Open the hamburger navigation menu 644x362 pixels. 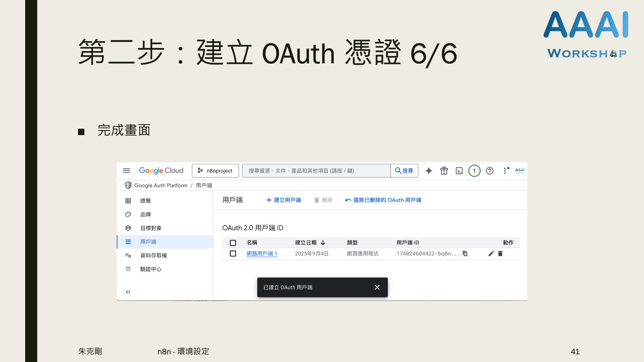[126, 171]
